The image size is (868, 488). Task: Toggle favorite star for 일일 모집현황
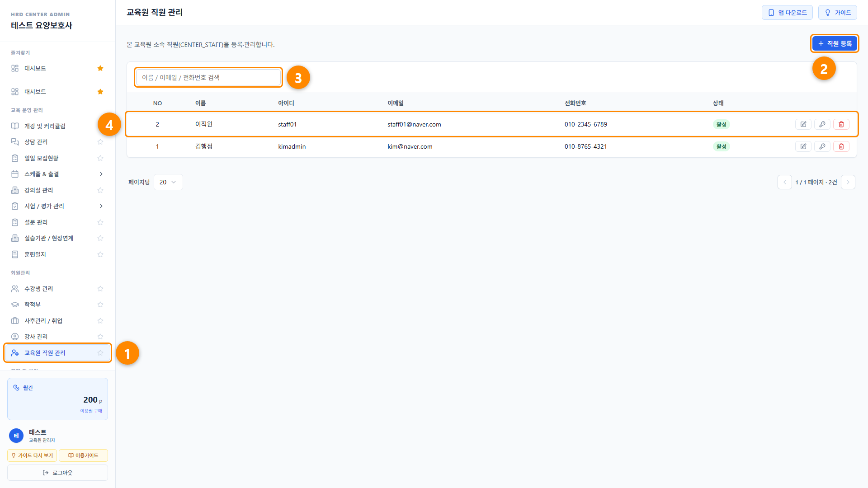pos(100,158)
